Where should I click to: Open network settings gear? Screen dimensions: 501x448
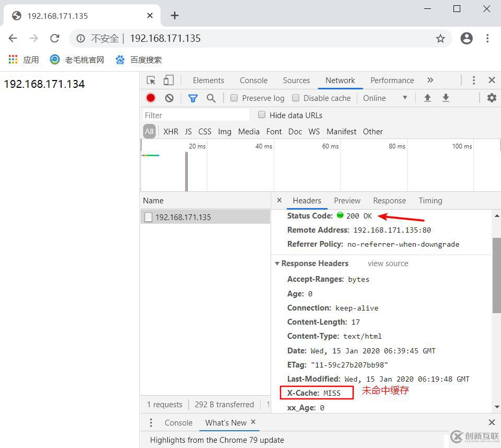tap(492, 98)
